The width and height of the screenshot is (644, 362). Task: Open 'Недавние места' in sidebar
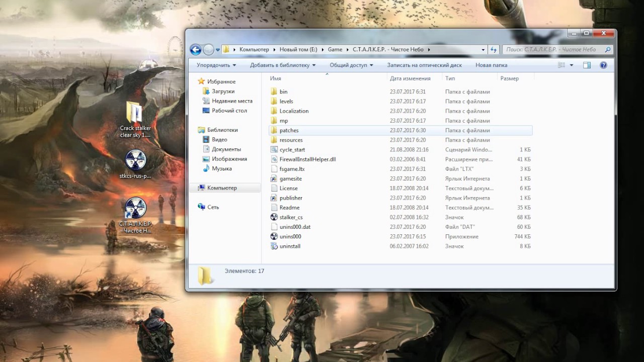point(232,101)
